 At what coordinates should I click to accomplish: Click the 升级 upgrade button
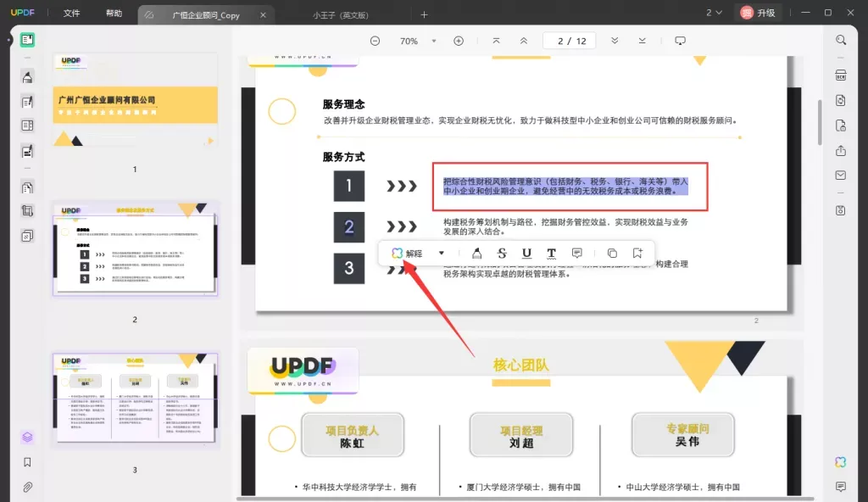[758, 13]
